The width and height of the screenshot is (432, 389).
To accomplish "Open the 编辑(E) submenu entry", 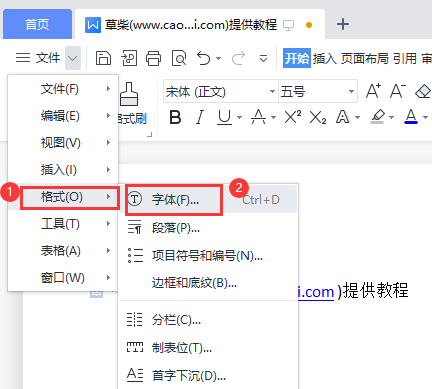I will click(x=63, y=116).
